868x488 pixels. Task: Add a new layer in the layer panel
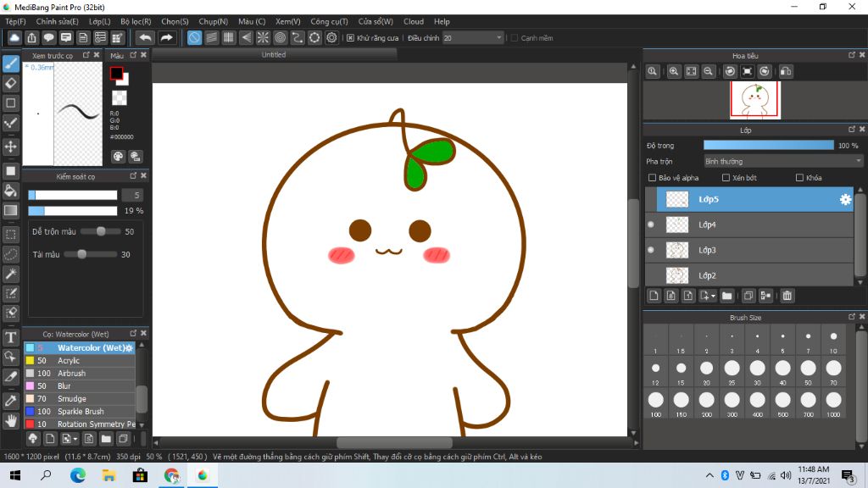(x=654, y=296)
